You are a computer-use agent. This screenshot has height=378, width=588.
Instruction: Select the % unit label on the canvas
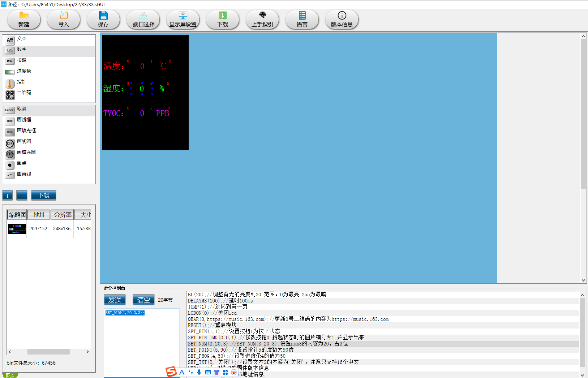click(x=162, y=89)
